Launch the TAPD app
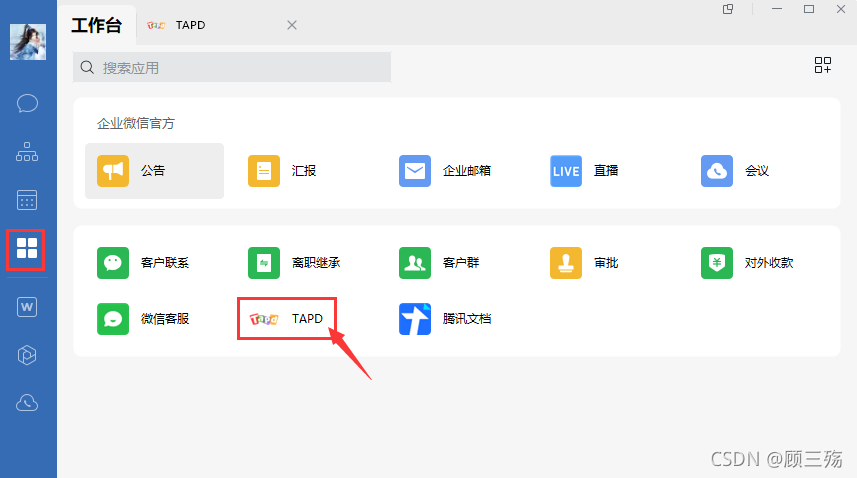The image size is (857, 478). click(286, 318)
